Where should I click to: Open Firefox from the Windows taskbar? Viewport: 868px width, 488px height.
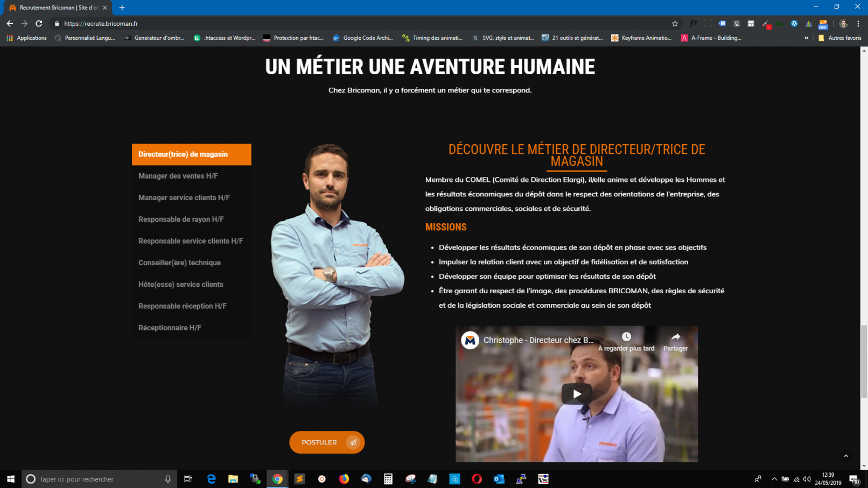(x=344, y=479)
